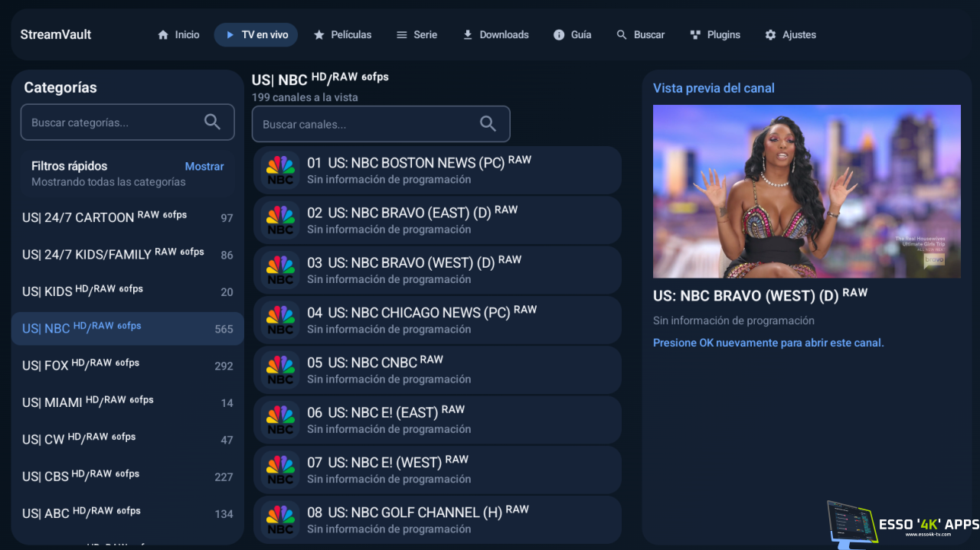Viewport: 980px width, 550px height.
Task: Click the Filtros rápidos label
Action: 69,166
